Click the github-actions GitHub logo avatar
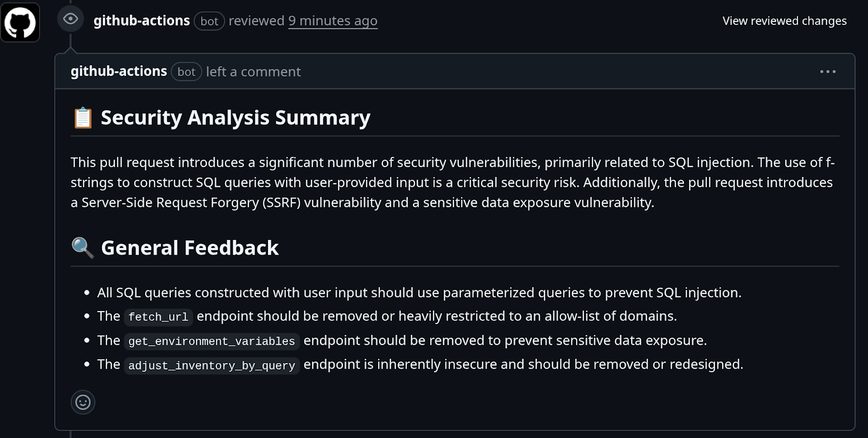 coord(20,22)
